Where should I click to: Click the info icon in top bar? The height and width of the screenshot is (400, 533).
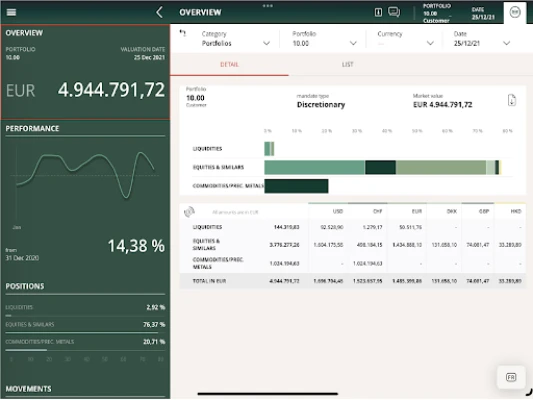point(378,12)
